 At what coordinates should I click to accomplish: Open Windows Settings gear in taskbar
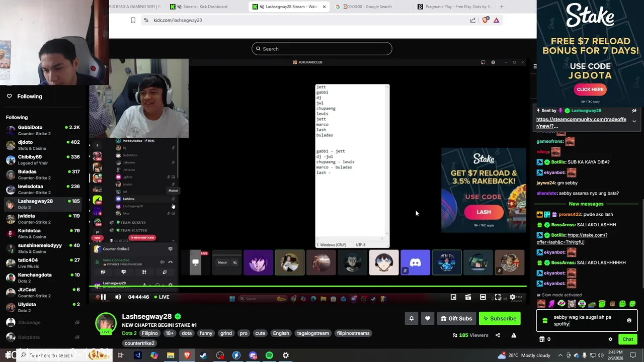coord(286,355)
